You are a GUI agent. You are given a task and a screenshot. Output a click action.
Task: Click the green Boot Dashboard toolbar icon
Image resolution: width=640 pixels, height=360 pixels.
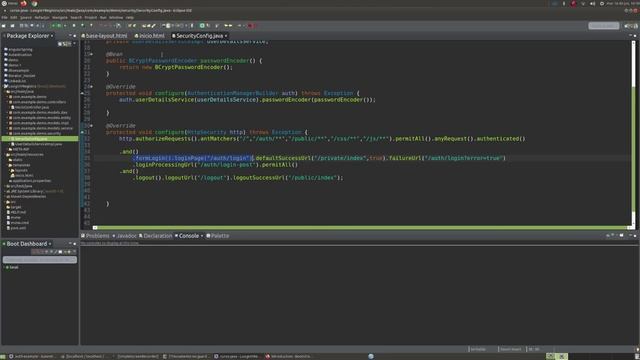202,26
